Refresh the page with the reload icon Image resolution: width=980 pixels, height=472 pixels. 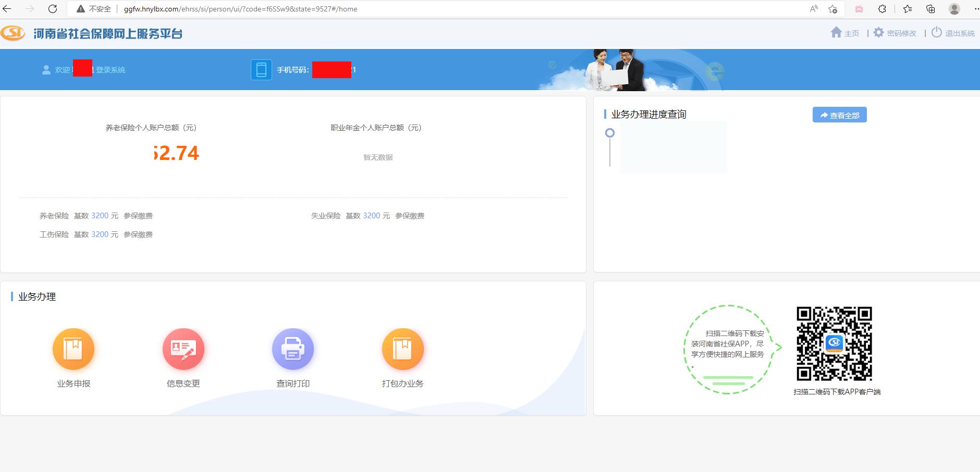coord(52,9)
